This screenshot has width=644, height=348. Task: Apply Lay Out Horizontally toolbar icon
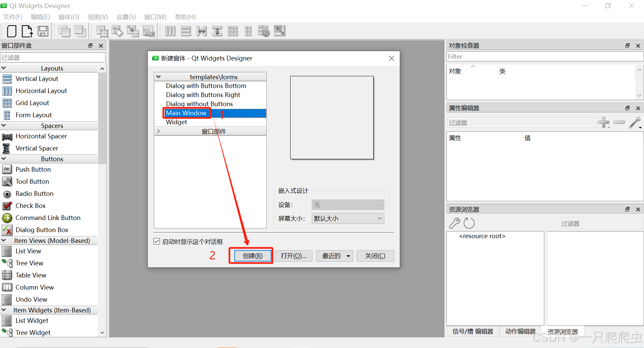(170, 31)
